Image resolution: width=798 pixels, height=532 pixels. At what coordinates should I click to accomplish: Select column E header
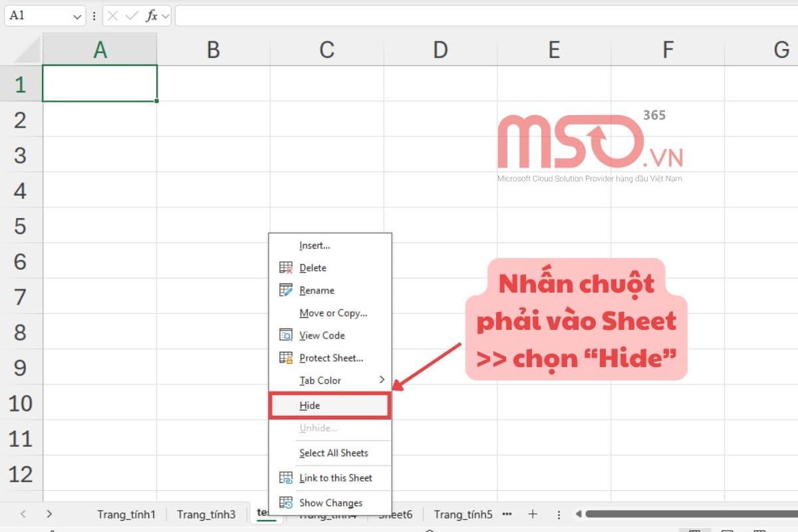tap(554, 49)
